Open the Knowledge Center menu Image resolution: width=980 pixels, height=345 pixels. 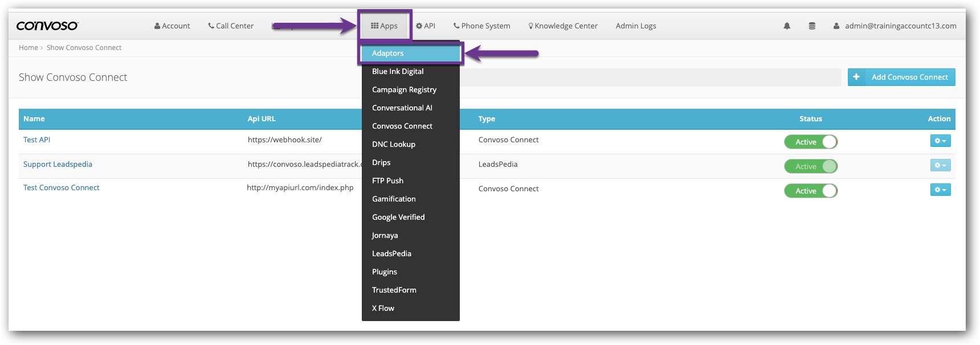click(563, 26)
